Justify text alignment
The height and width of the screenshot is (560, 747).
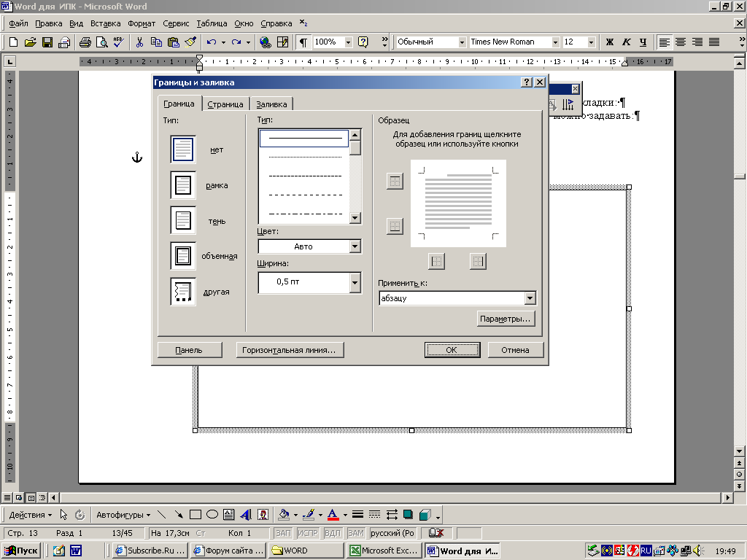coord(714,42)
